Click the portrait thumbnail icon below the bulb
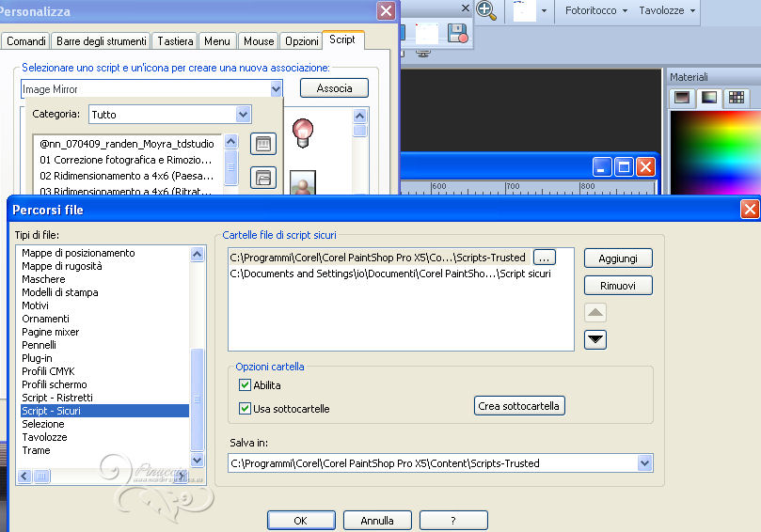Screen dimensions: 761x532 click(303, 183)
